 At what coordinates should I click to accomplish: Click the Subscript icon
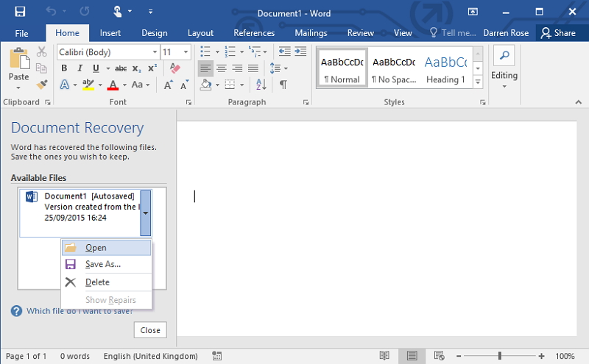pyautogui.click(x=138, y=68)
